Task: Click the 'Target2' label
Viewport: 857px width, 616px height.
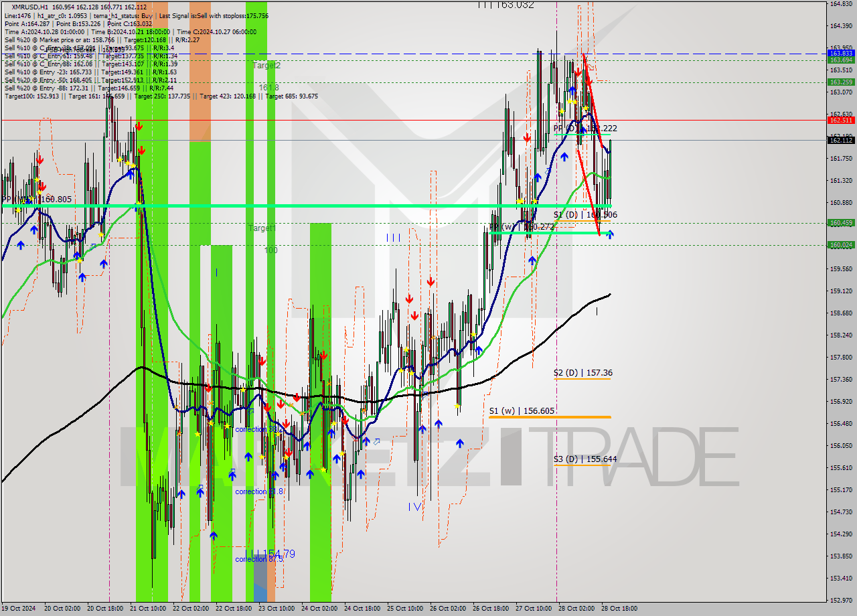Action: point(266,66)
